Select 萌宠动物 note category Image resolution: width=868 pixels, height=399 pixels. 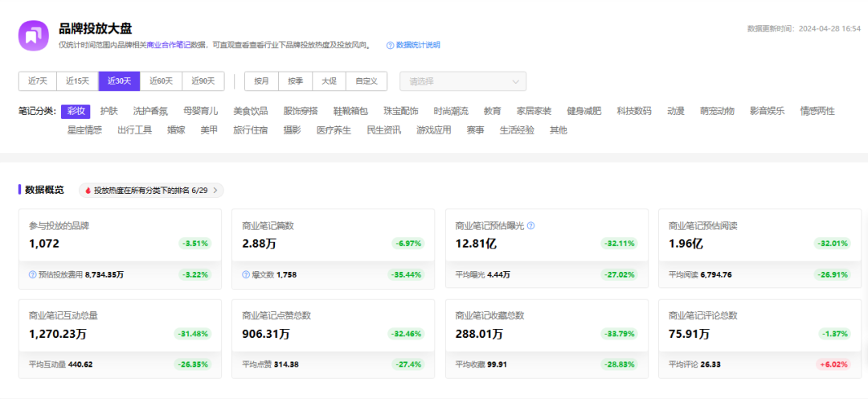718,111
